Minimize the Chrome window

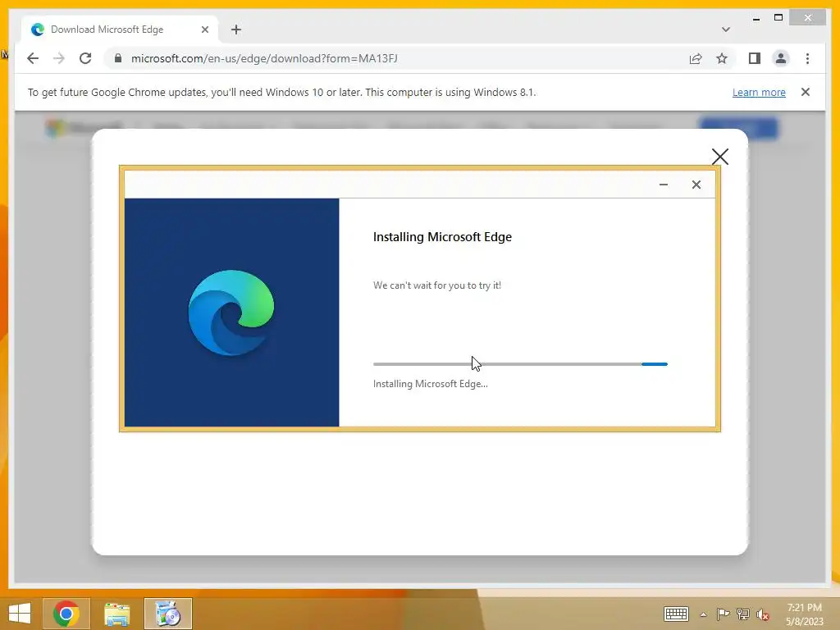coord(756,18)
